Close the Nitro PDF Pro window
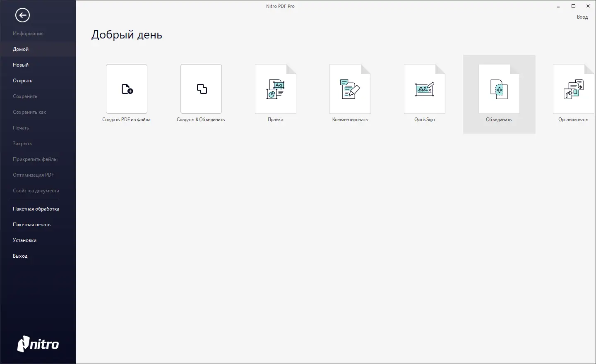This screenshot has width=596, height=364. (x=588, y=6)
